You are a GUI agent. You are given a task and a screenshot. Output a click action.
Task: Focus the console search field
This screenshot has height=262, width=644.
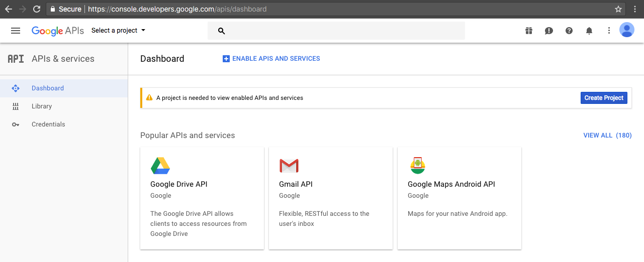coord(336,31)
